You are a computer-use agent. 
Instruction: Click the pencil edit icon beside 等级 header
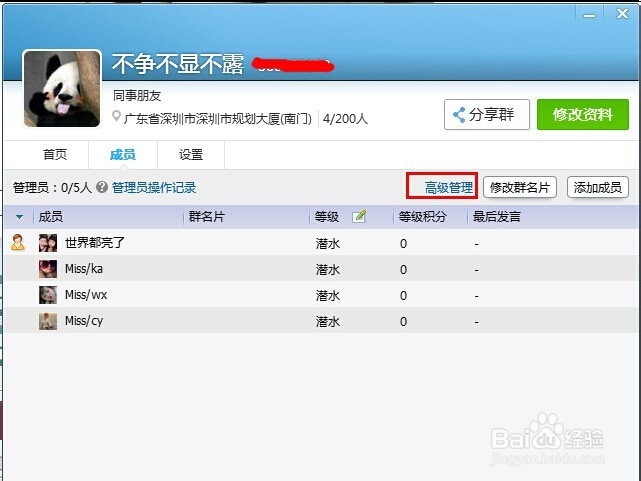click(x=359, y=216)
